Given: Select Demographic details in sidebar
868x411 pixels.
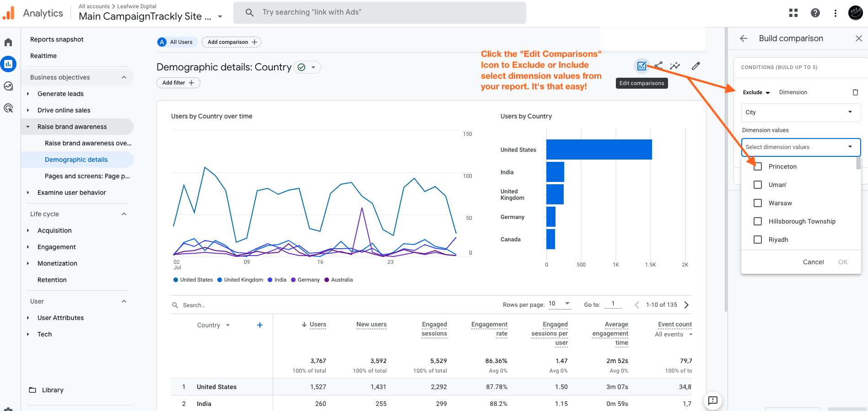Looking at the screenshot, I should (x=76, y=160).
